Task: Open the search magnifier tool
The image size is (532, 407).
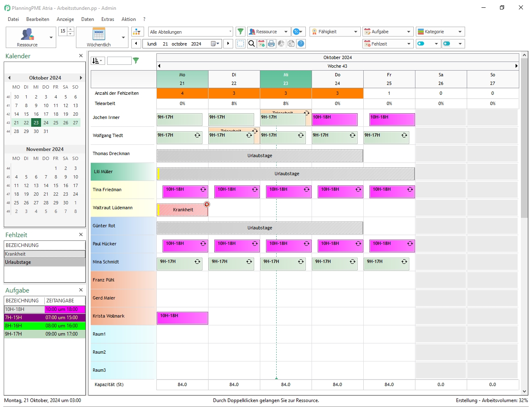Action: (x=252, y=43)
